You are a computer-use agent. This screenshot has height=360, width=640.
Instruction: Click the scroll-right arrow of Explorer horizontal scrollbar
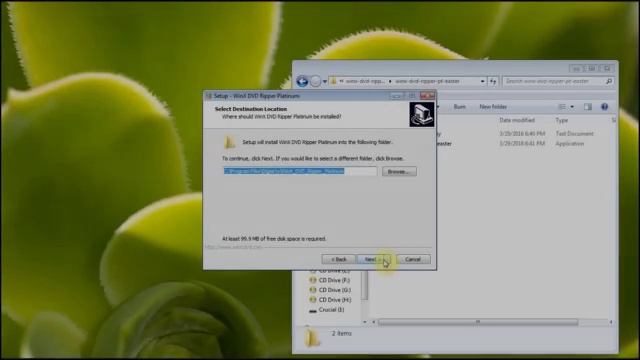611,322
